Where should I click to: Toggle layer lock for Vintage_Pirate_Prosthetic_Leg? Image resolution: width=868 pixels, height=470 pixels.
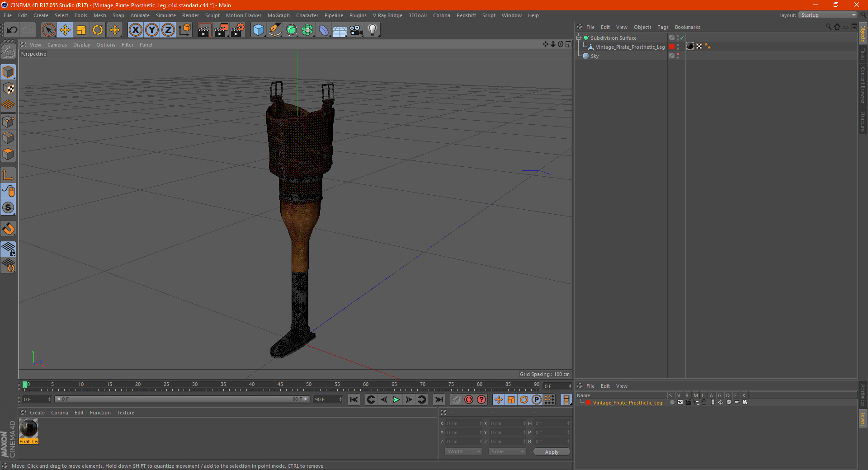click(x=704, y=402)
